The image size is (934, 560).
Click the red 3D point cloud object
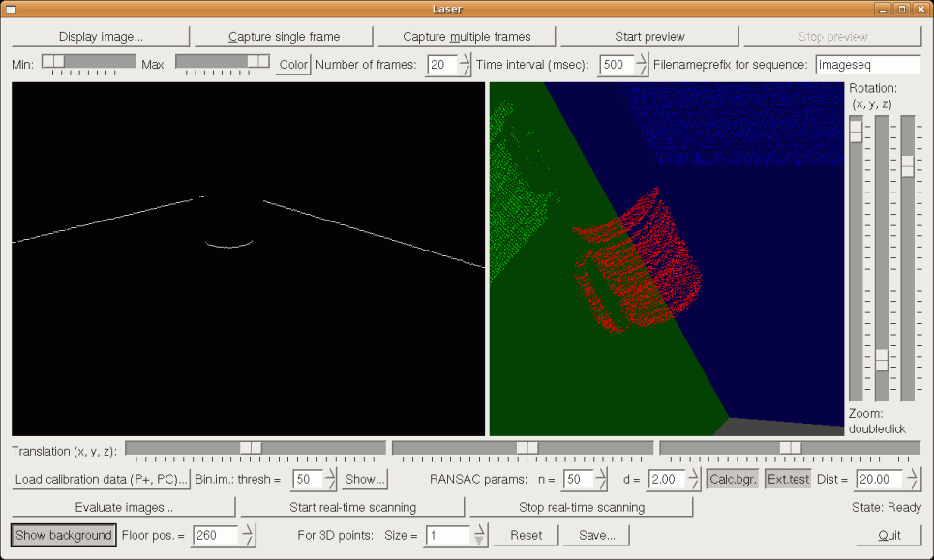(638, 262)
